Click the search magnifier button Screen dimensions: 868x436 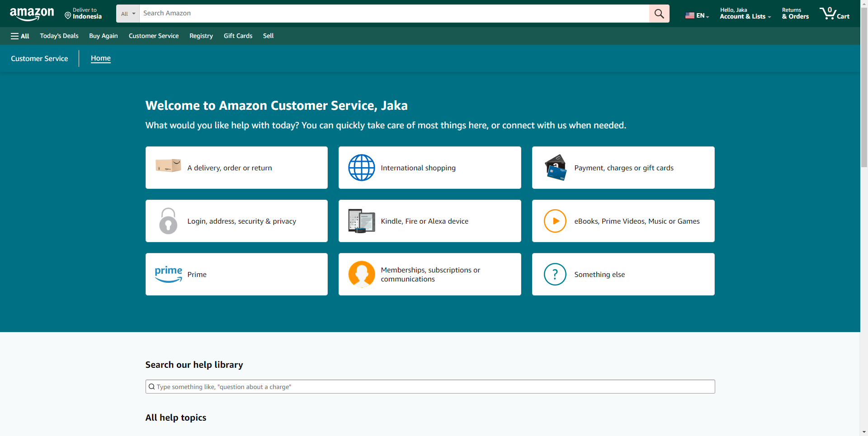click(659, 14)
